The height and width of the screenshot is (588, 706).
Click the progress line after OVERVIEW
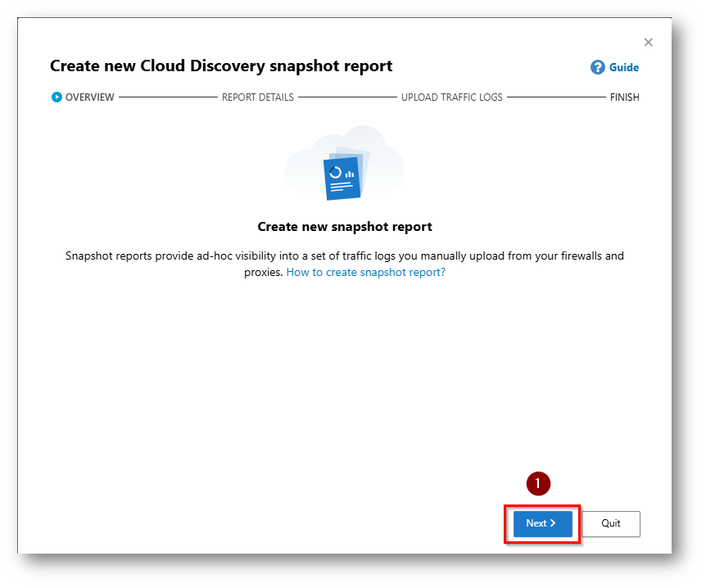click(167, 97)
